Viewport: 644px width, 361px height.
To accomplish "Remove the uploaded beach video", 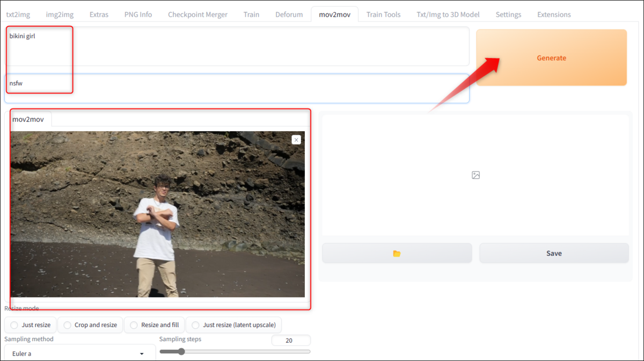I will click(x=296, y=140).
